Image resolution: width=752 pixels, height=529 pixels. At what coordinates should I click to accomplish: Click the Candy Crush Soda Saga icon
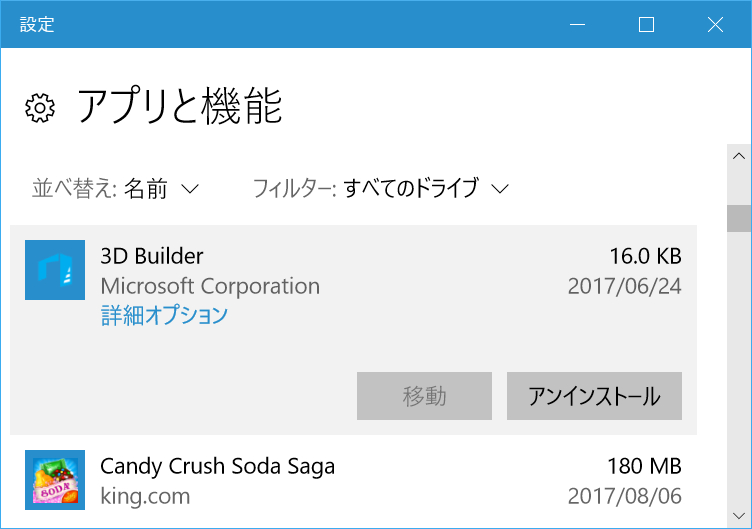tap(55, 482)
